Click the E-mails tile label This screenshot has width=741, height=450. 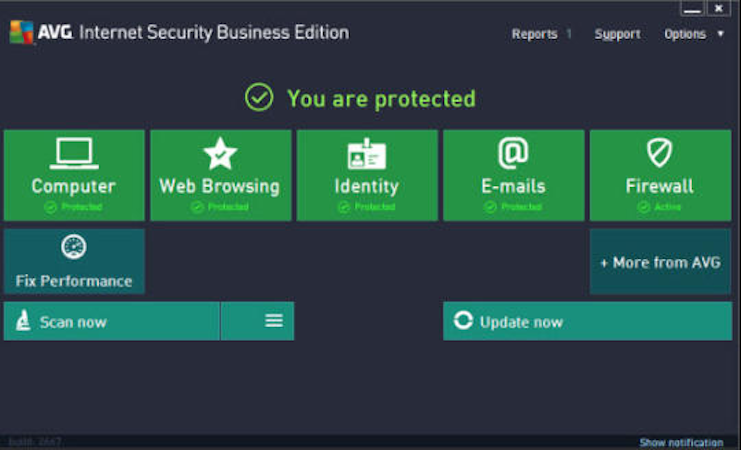click(513, 186)
